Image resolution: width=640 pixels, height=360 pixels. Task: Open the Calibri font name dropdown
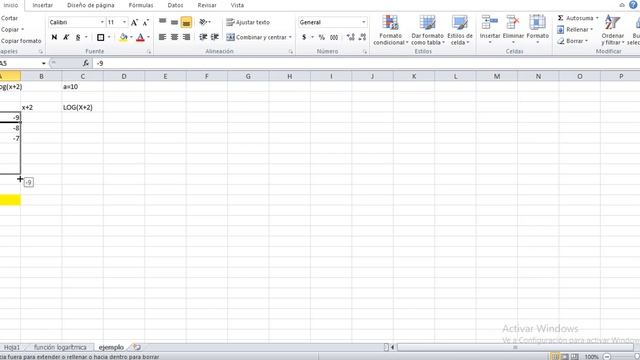point(102,22)
